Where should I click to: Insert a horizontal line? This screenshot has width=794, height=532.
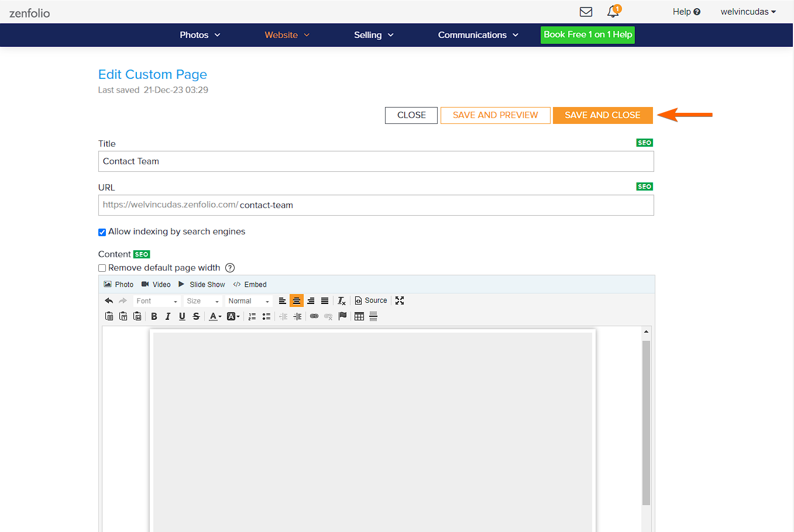click(373, 316)
